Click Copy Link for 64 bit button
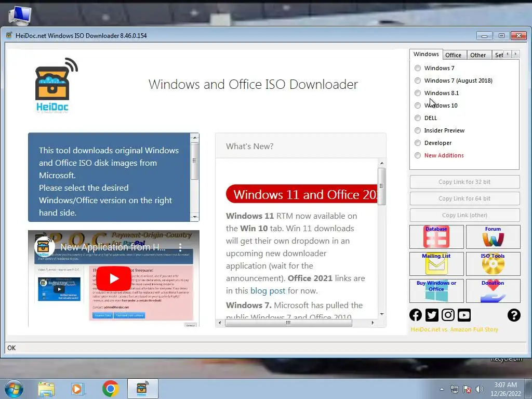Viewport: 532px width, 399px height. tap(464, 198)
